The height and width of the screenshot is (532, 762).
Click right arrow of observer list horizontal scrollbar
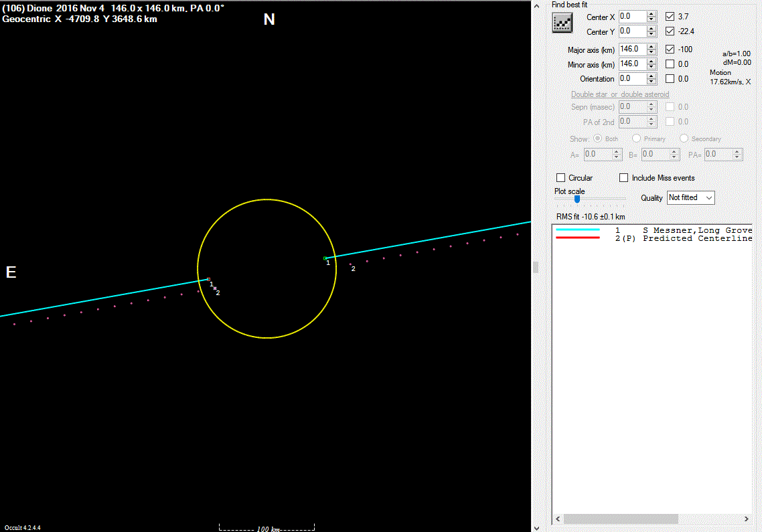(747, 519)
